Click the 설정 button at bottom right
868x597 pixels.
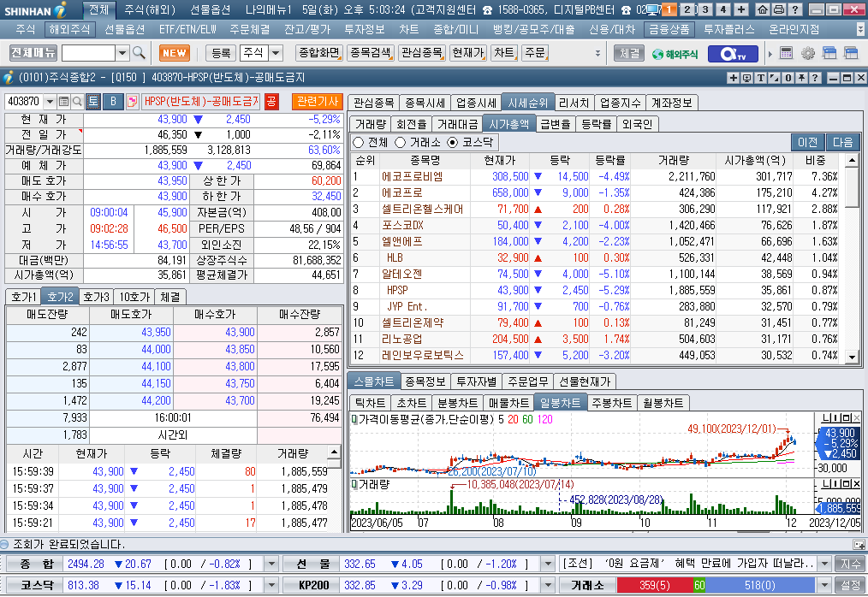(x=850, y=585)
